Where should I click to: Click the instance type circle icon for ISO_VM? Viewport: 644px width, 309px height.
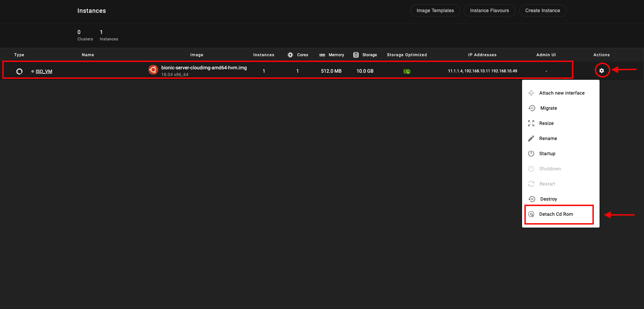(x=20, y=71)
